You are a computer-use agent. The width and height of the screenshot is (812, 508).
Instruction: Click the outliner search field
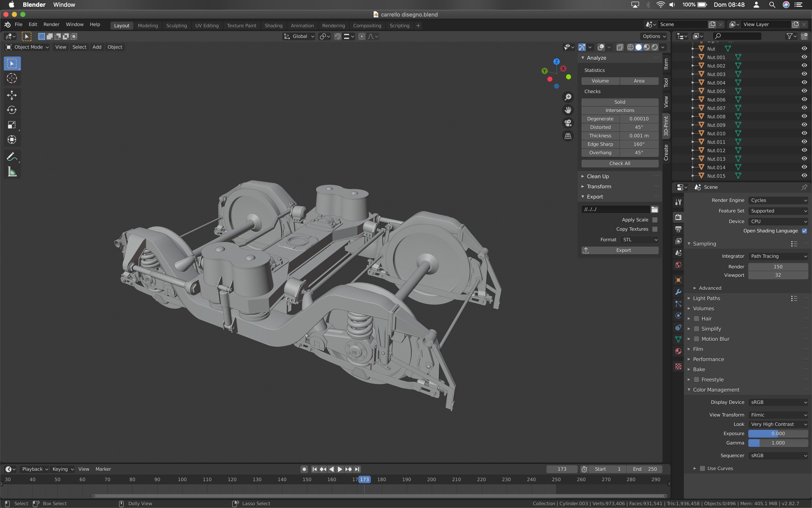click(737, 36)
